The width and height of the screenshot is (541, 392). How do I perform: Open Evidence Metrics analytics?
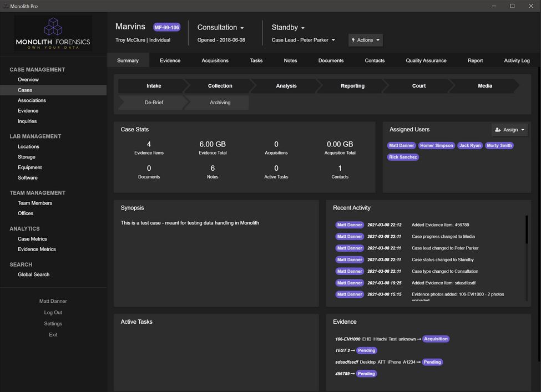coord(37,250)
